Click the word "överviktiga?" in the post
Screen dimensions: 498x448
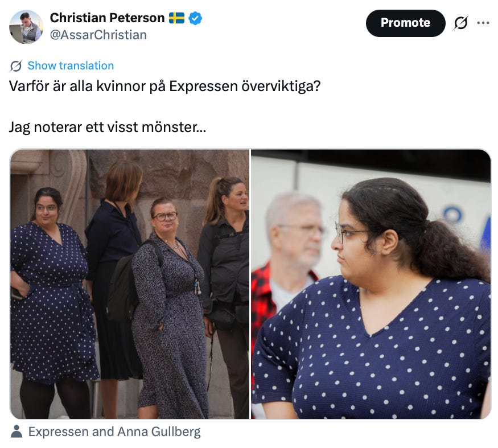coord(281,86)
